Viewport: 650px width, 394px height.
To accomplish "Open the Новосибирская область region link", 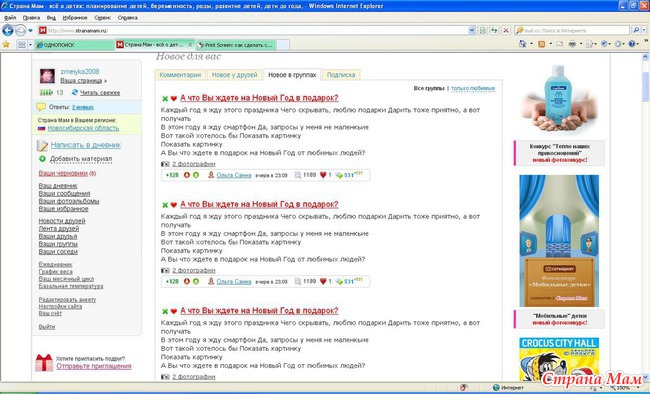I will [83, 128].
